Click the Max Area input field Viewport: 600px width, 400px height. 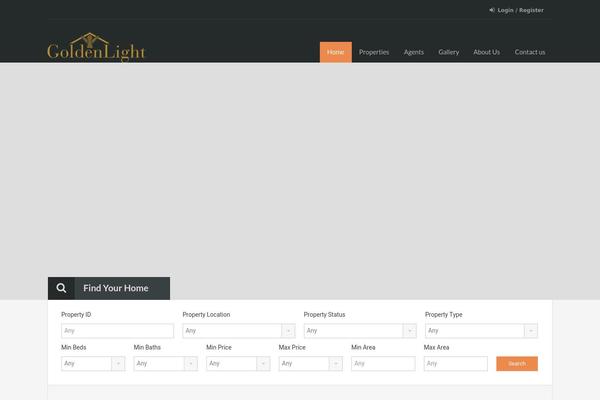455,364
